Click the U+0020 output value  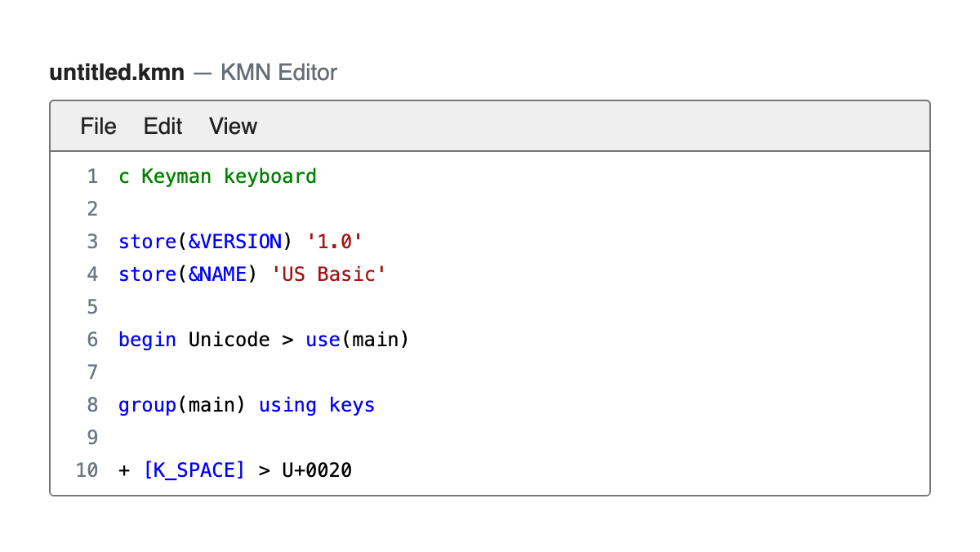(317, 470)
